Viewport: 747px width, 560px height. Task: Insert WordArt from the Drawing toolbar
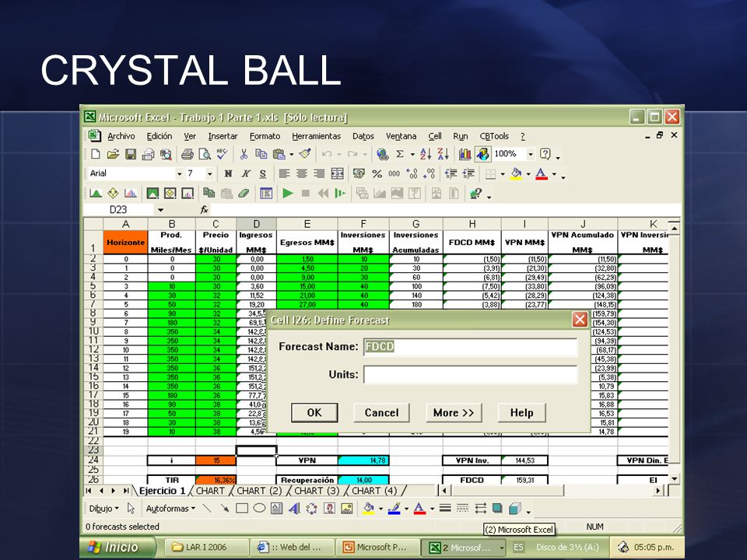tap(294, 509)
